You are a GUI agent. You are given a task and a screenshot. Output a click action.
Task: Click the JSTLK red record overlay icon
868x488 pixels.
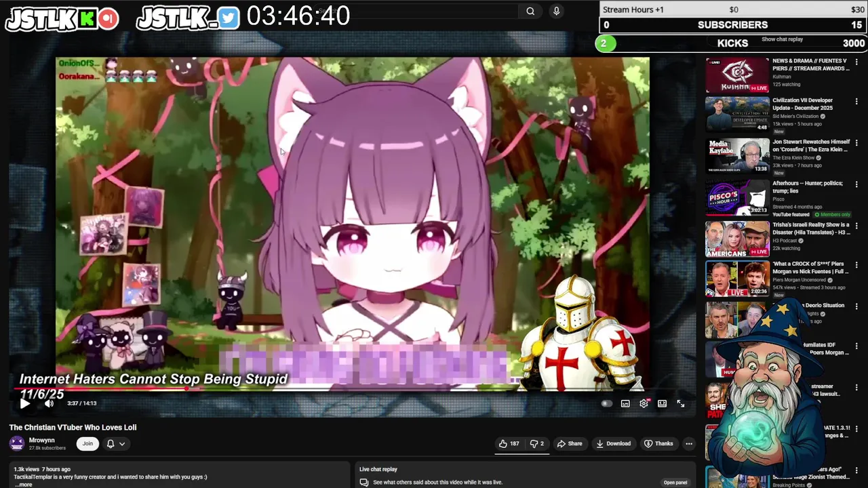(108, 19)
